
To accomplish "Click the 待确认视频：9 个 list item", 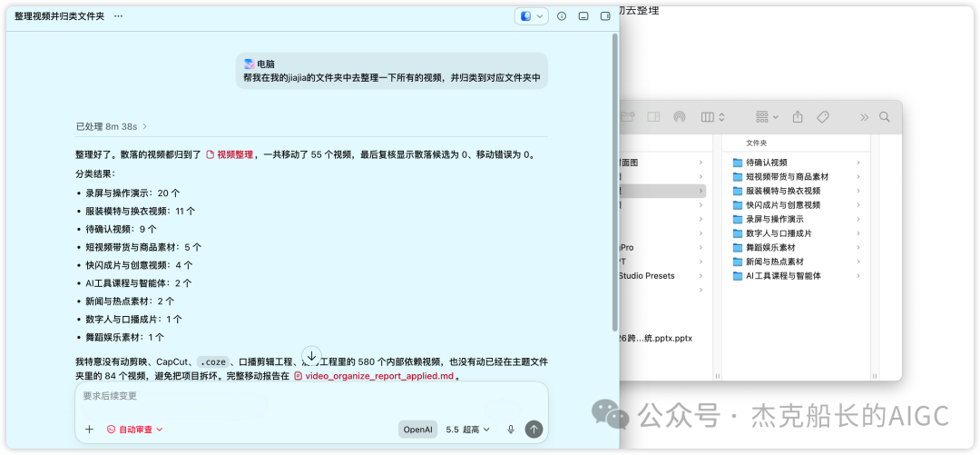I will tap(122, 230).
